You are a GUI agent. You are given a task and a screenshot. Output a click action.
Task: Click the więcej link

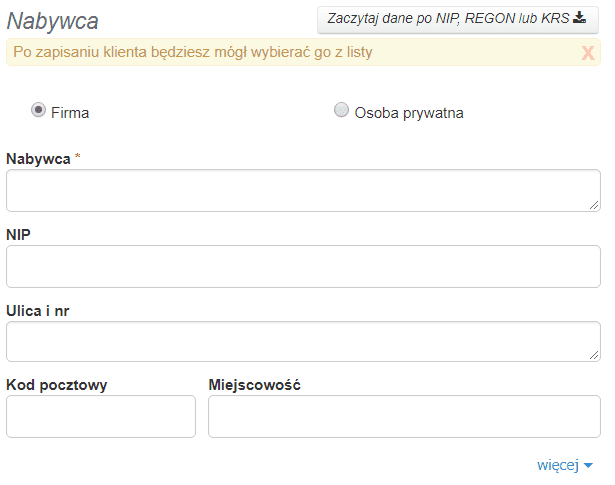pyautogui.click(x=558, y=465)
